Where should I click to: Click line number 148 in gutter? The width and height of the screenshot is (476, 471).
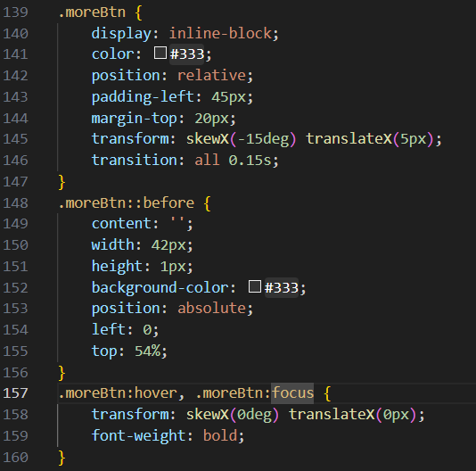point(15,203)
